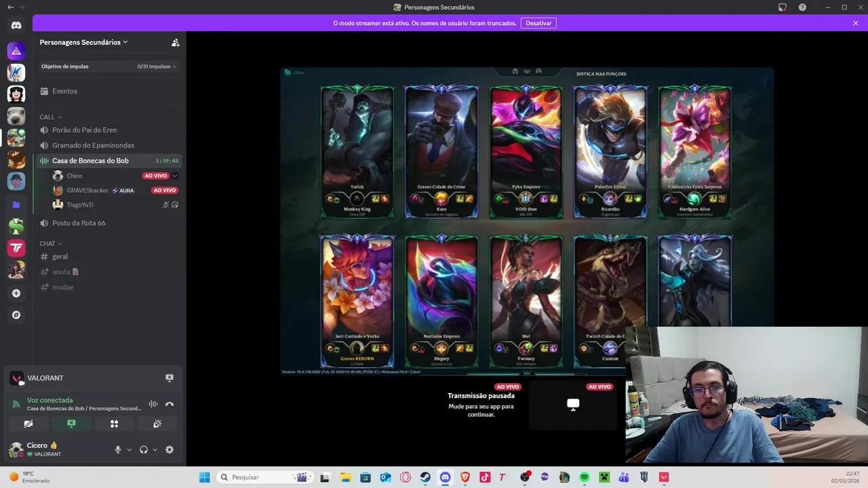
Task: Open League of Legends taskbar icon
Action: coord(564,477)
